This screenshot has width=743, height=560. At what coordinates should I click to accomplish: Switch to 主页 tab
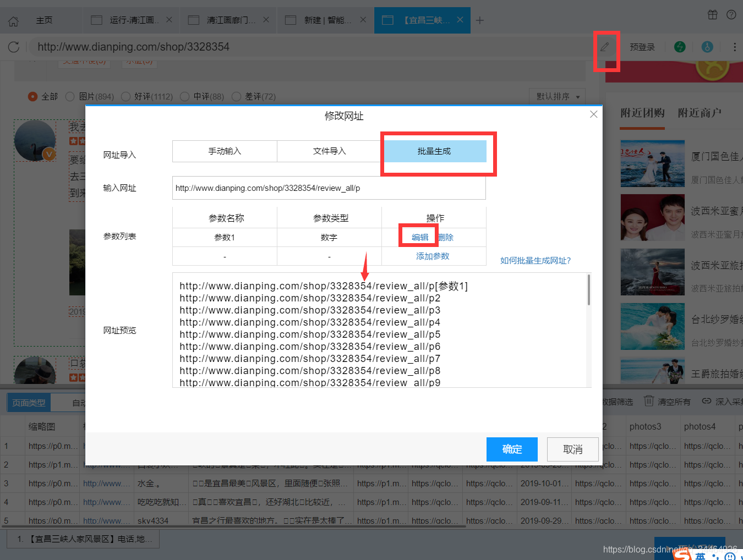44,20
